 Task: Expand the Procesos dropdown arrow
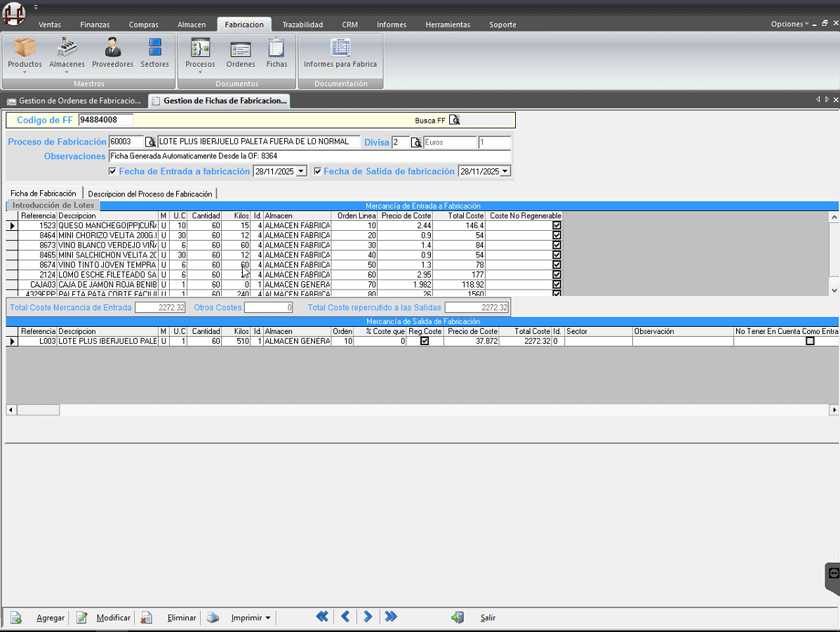[x=201, y=72]
